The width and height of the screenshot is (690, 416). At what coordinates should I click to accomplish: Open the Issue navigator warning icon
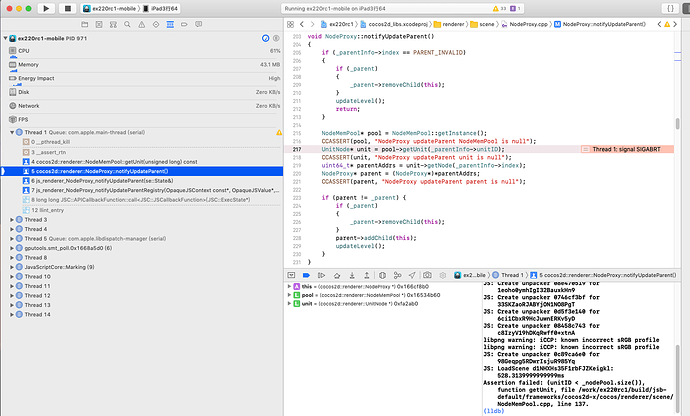(x=142, y=24)
